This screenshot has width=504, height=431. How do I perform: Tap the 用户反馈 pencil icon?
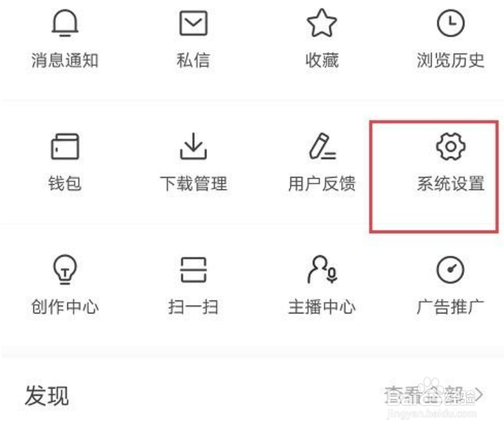click(323, 146)
